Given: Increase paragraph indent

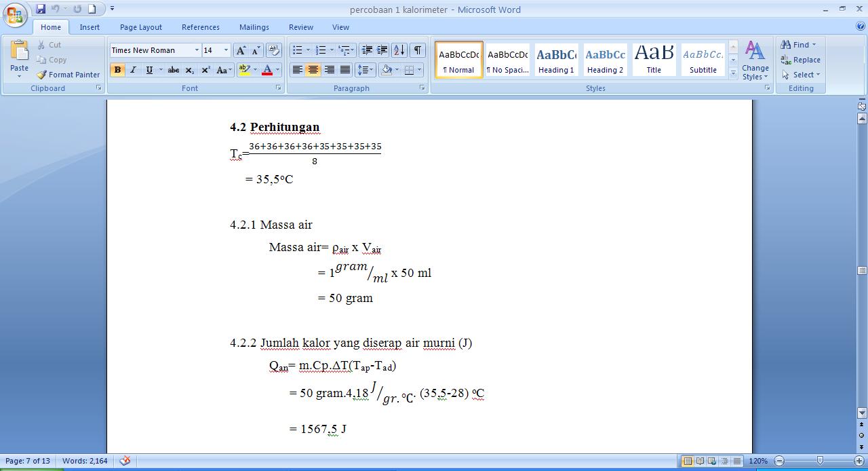Looking at the screenshot, I should [382, 50].
